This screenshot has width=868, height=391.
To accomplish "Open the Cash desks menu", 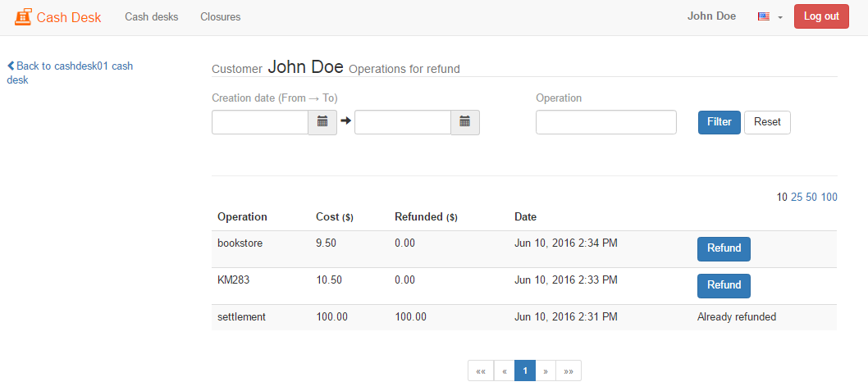I will (151, 16).
